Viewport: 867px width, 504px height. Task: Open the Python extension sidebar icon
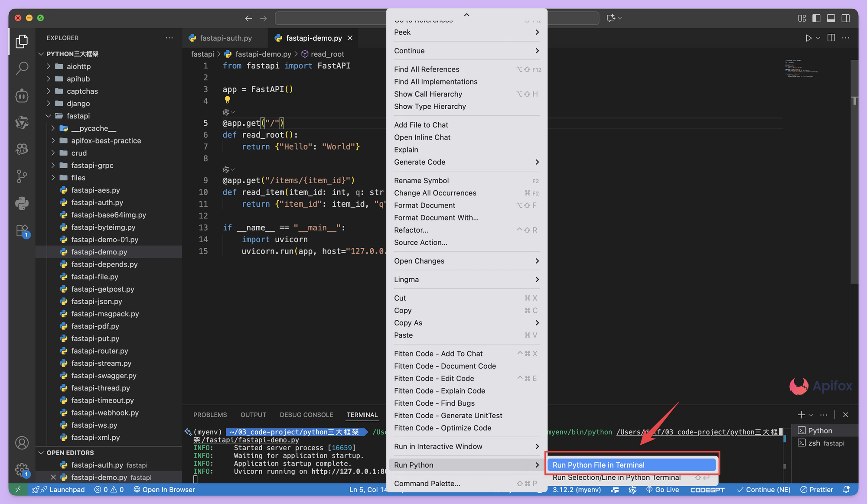(x=22, y=203)
